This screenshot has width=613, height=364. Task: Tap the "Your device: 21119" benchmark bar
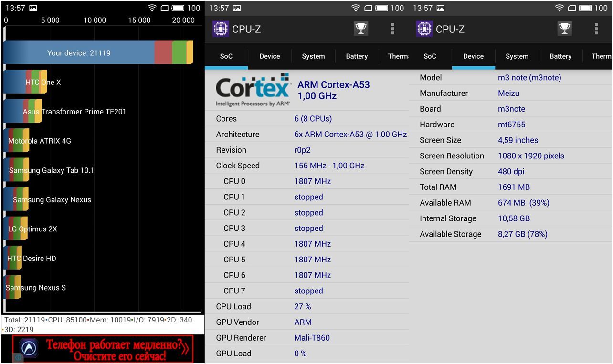(98, 53)
